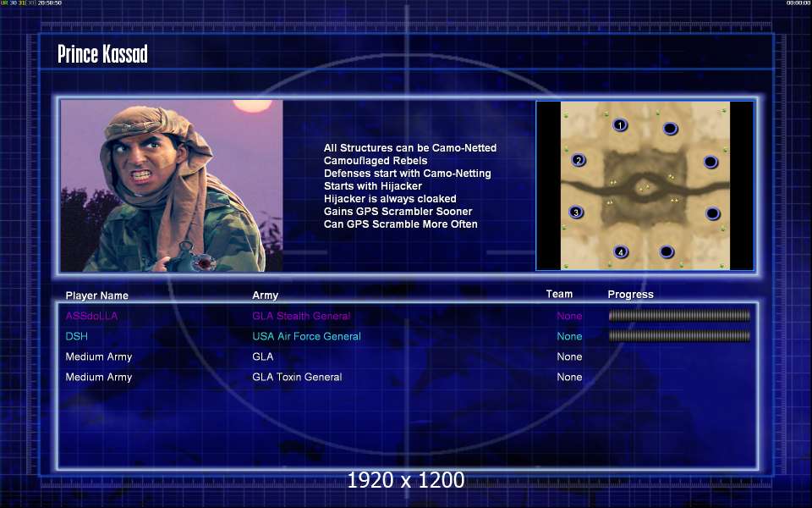Choose start position marker 3 on the map

point(576,212)
